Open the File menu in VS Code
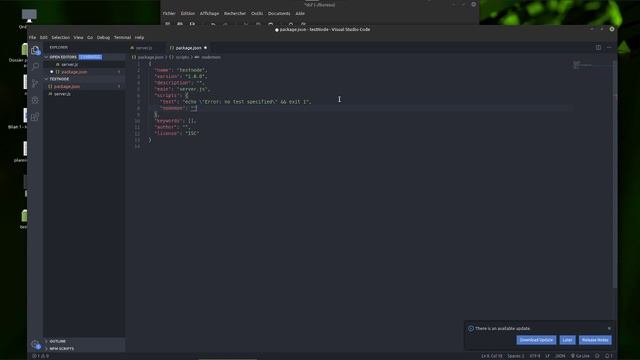Viewport: 640px width, 360px height. (32, 38)
